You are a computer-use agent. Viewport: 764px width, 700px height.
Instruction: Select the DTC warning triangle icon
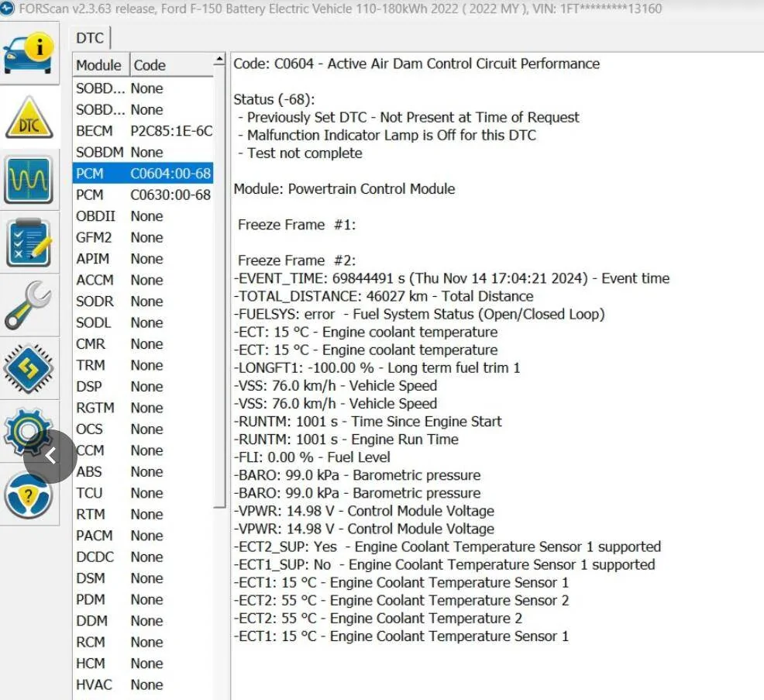tap(29, 117)
